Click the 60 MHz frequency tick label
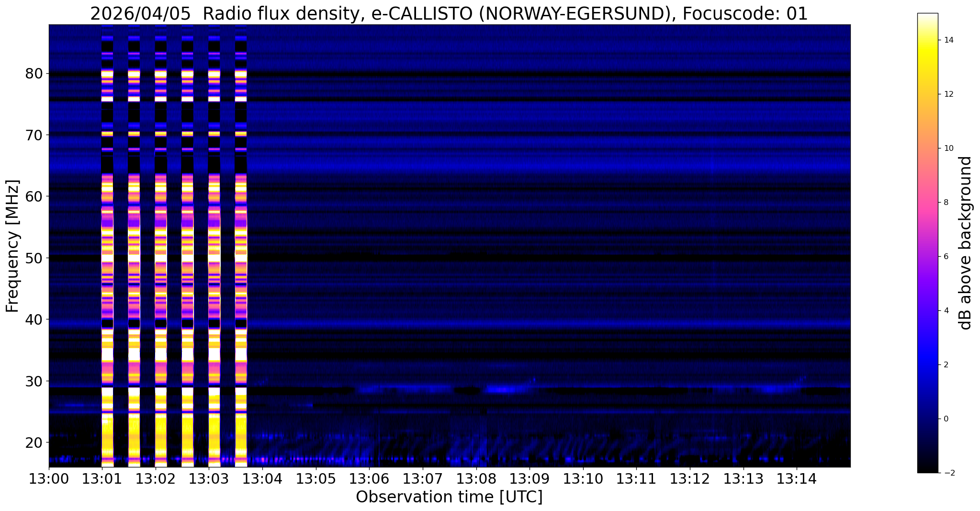 (34, 196)
